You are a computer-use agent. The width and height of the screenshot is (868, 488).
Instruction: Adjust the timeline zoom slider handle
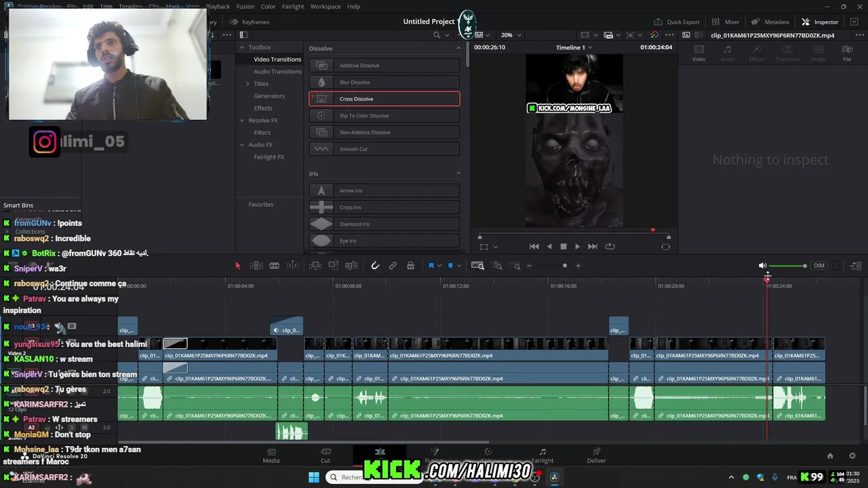565,266
